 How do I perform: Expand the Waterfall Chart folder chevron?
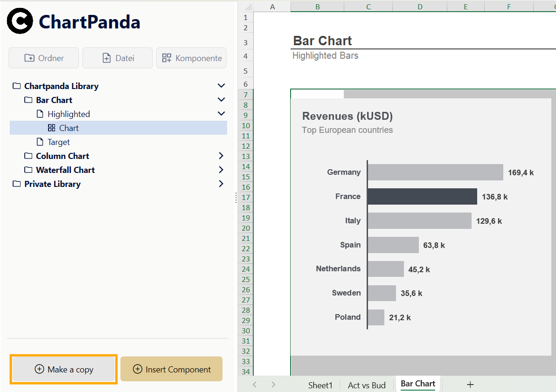221,170
